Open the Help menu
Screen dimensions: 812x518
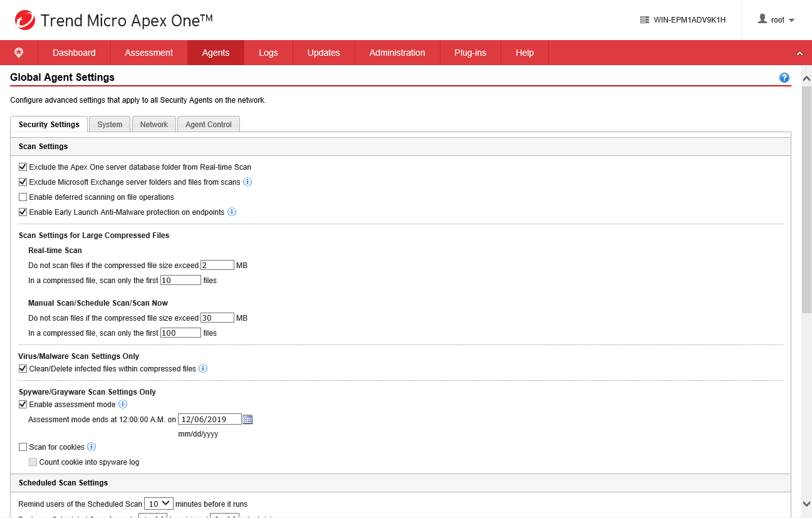point(524,53)
